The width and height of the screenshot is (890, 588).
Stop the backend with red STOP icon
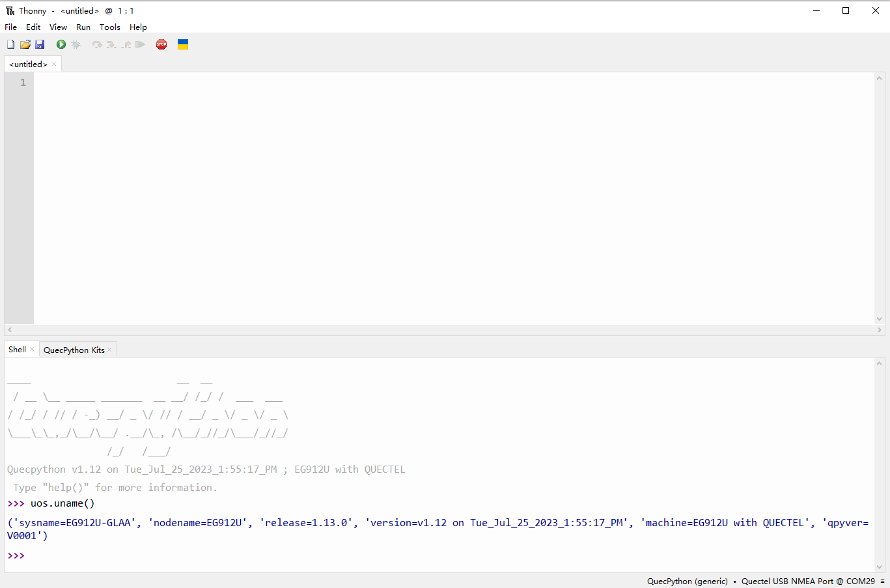click(x=161, y=44)
